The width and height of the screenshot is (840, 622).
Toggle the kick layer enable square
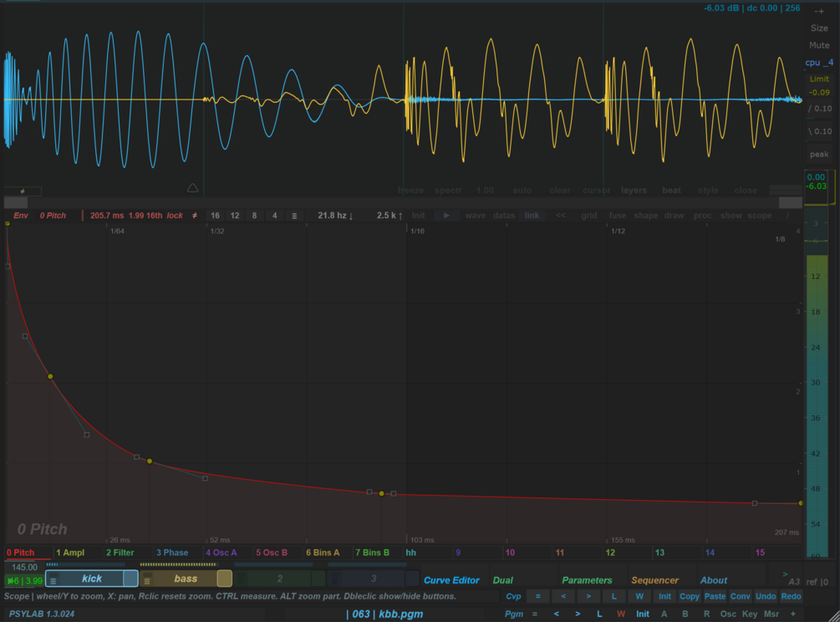(x=130, y=579)
